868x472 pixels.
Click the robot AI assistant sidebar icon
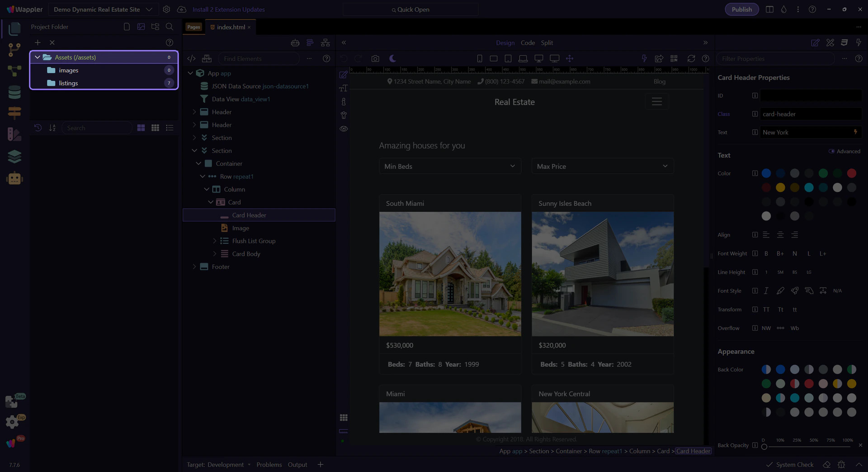pyautogui.click(x=14, y=179)
